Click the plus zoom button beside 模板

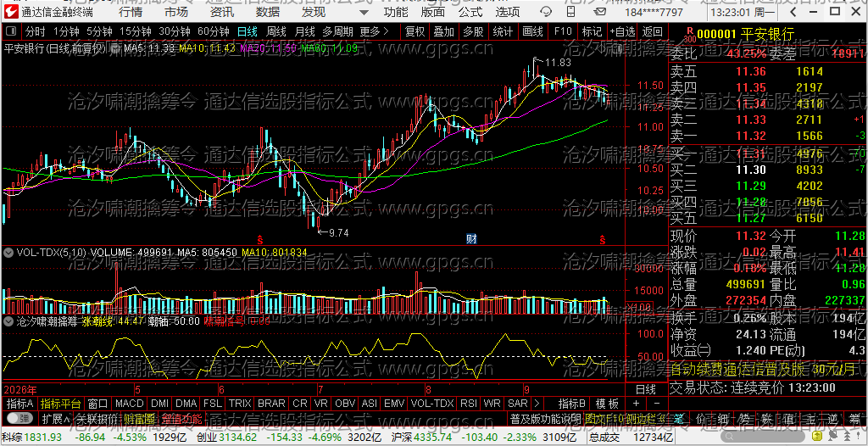coord(636,403)
